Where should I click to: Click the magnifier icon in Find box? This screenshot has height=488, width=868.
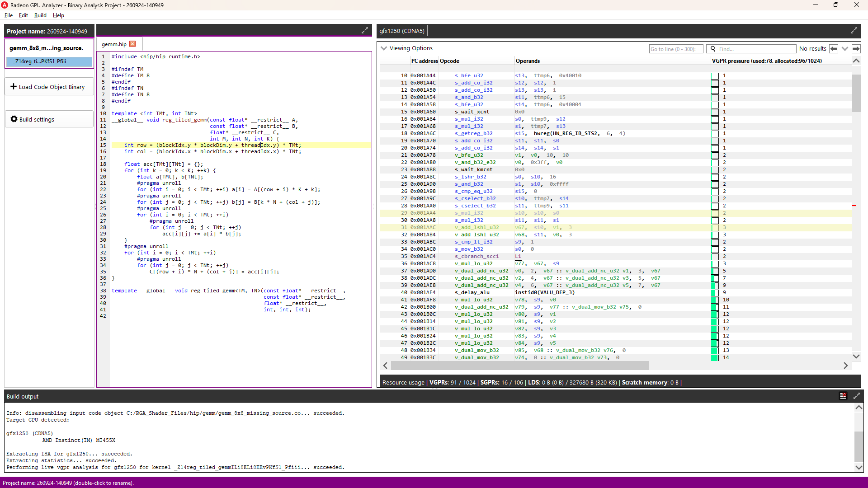coord(713,49)
